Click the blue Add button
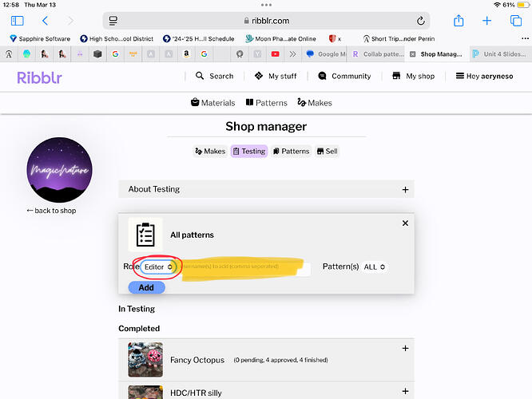The image size is (532, 399). click(146, 287)
